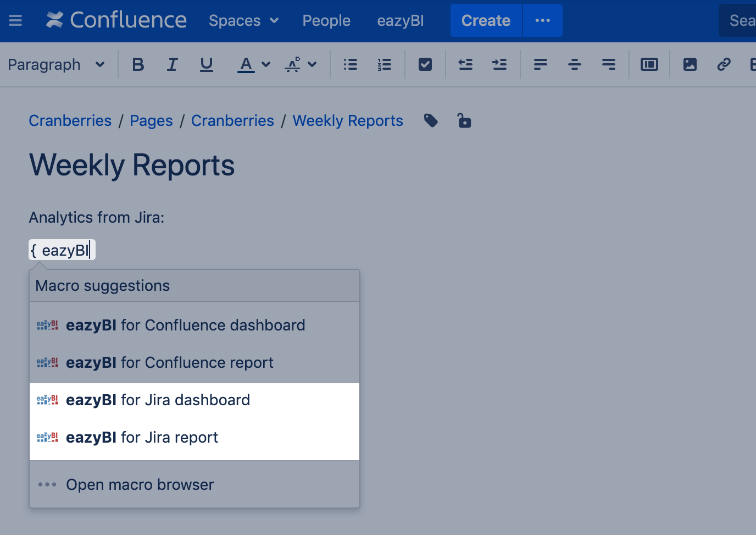
Task: Toggle bold formatting in the editor toolbar
Action: (x=138, y=64)
